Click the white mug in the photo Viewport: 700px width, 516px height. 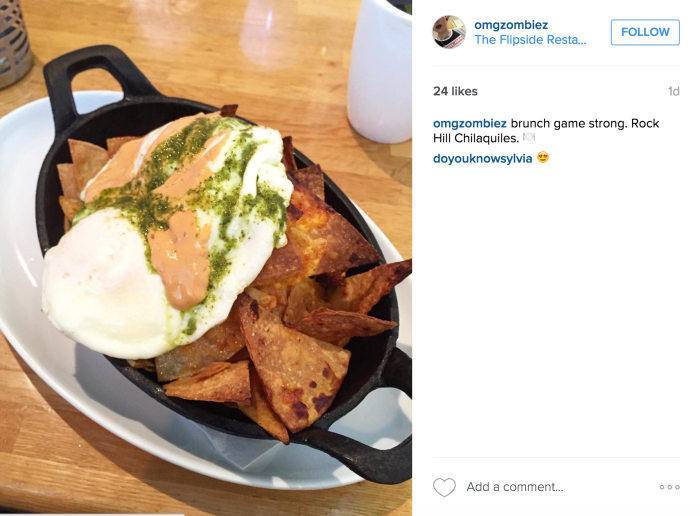[379, 69]
